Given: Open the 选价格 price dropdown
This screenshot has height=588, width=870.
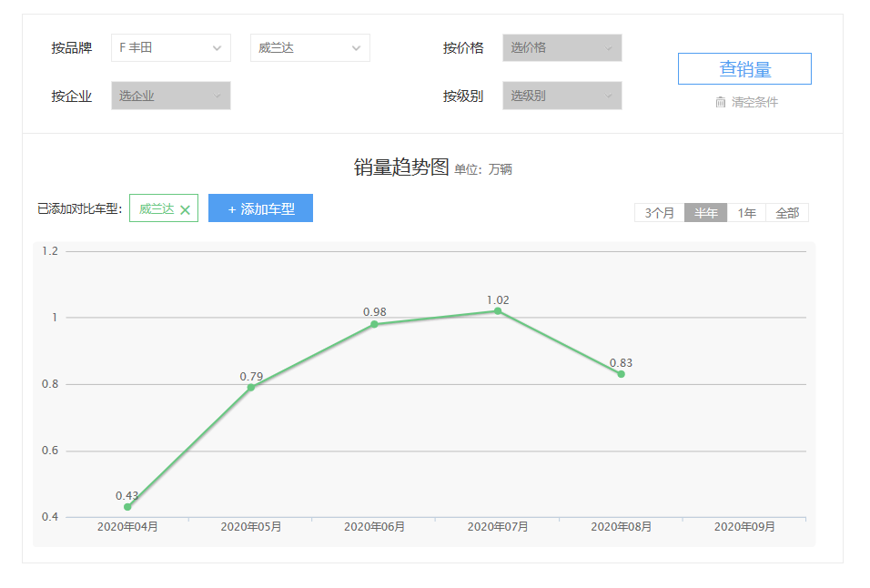Looking at the screenshot, I should click(561, 48).
